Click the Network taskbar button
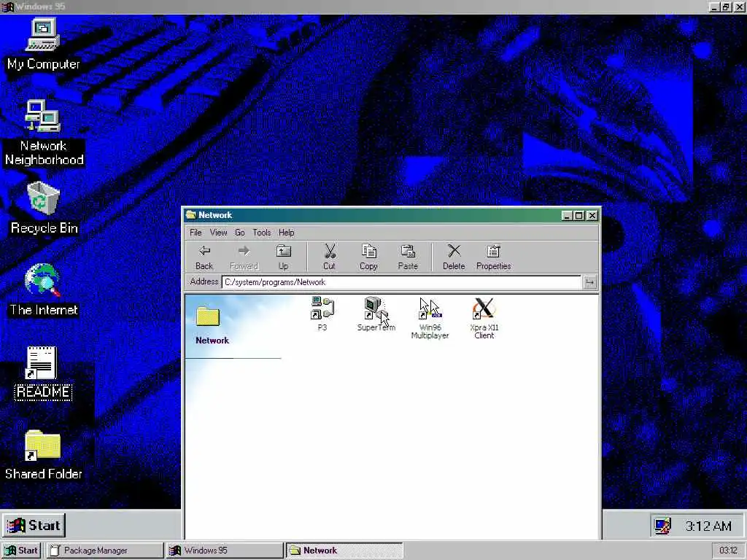 point(344,551)
